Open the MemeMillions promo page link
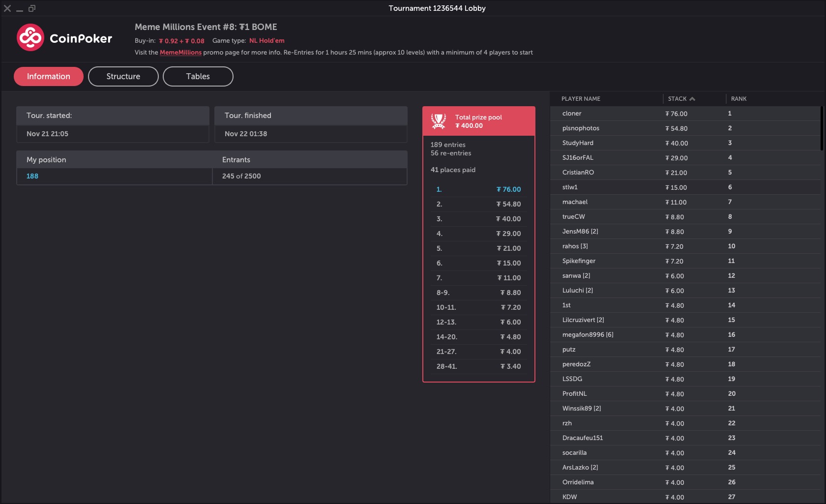The image size is (826, 504). tap(180, 53)
